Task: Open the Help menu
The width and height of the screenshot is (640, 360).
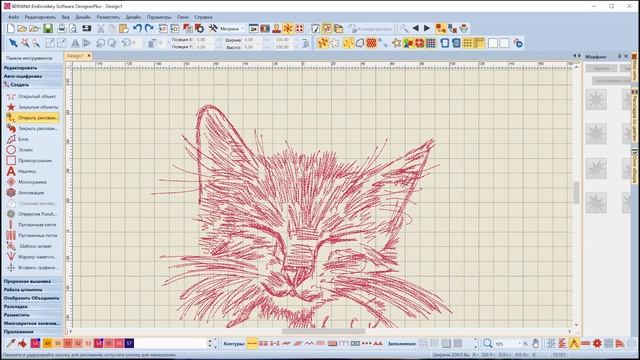Action: tap(203, 17)
